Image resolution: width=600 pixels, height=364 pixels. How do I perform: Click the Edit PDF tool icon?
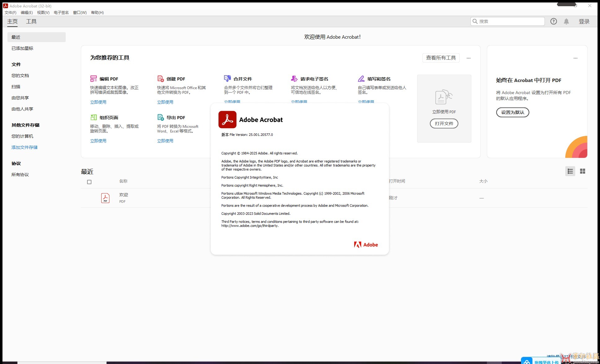[94, 79]
